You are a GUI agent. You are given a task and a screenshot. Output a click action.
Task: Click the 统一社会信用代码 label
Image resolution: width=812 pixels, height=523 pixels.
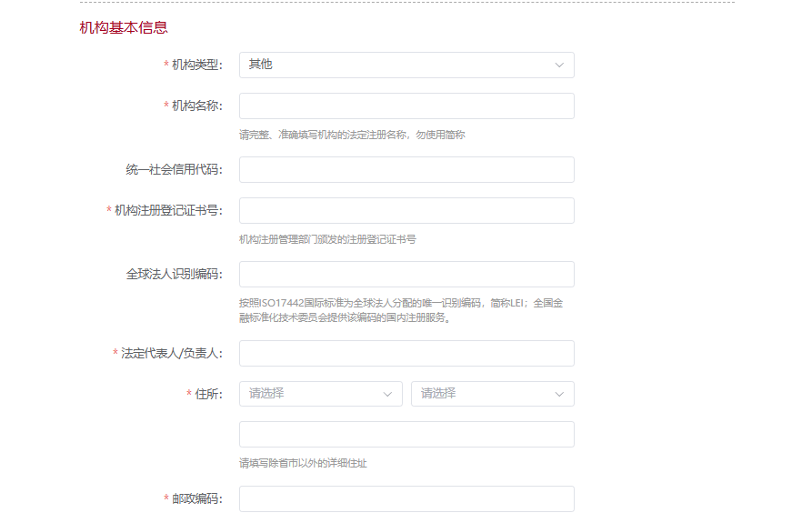tap(174, 169)
